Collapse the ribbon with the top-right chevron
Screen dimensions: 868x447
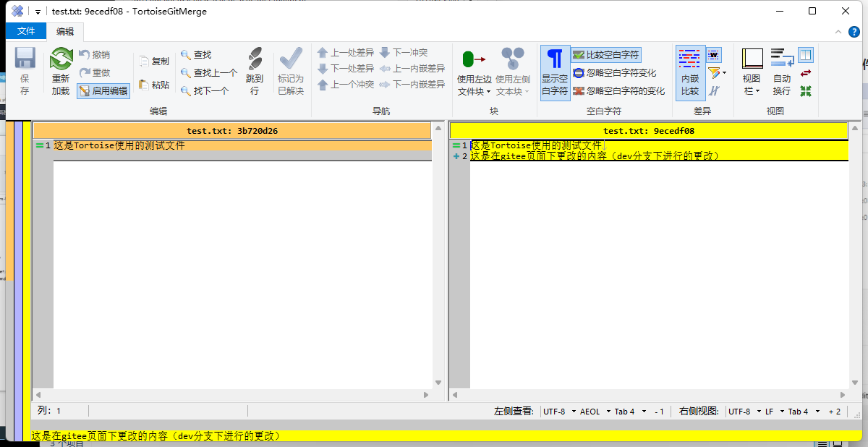838,31
